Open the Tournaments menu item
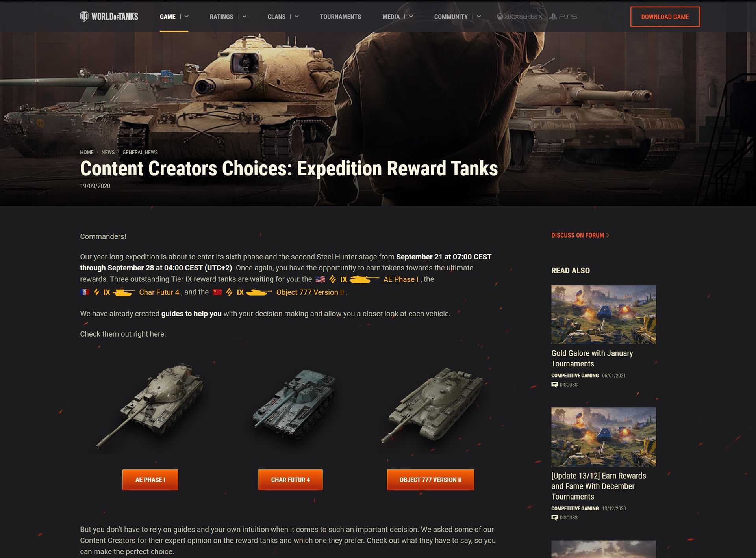The height and width of the screenshot is (558, 756). [340, 17]
